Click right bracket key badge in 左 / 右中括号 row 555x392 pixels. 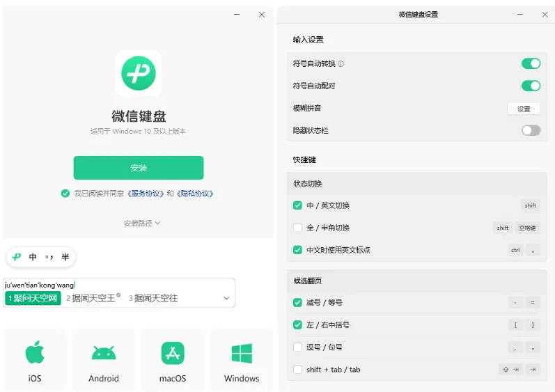(x=533, y=324)
